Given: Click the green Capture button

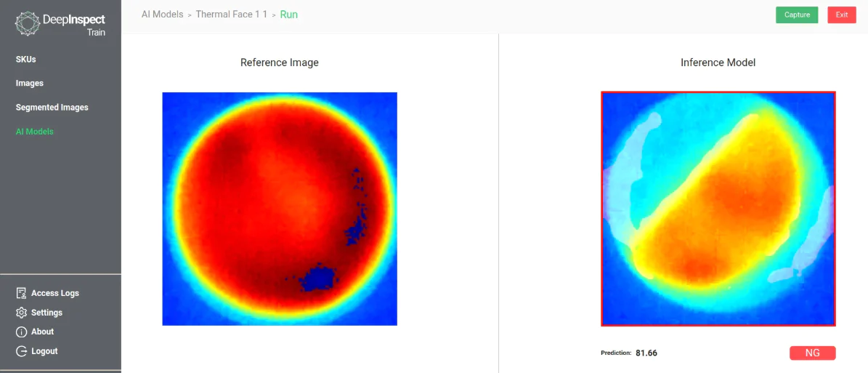Looking at the screenshot, I should click(797, 15).
